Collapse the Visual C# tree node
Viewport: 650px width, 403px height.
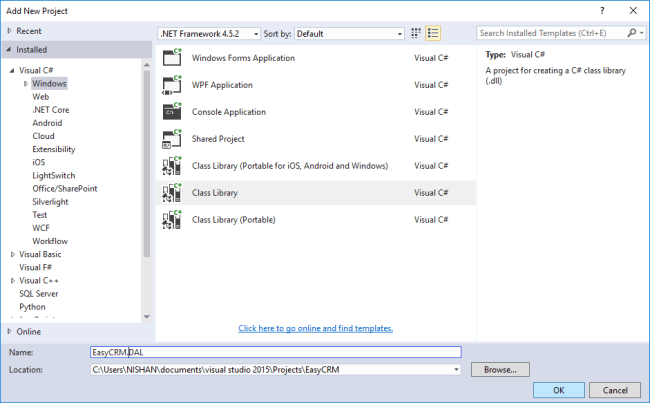[x=12, y=70]
